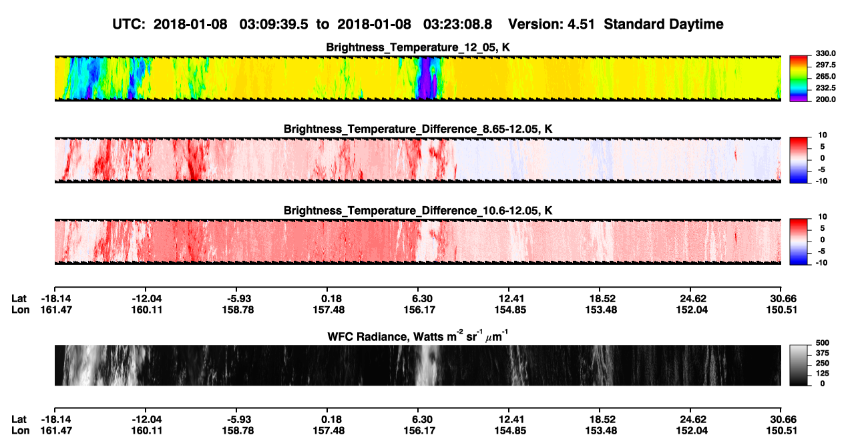This screenshot has width=868, height=445.
Task: Click the 'UTC:' label in the header
Action: pos(130,24)
